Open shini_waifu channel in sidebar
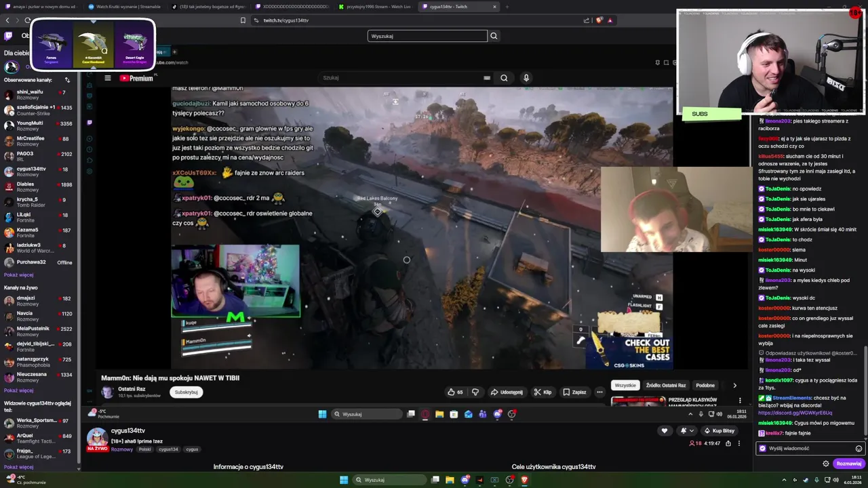This screenshot has height=488, width=868. tap(39, 95)
